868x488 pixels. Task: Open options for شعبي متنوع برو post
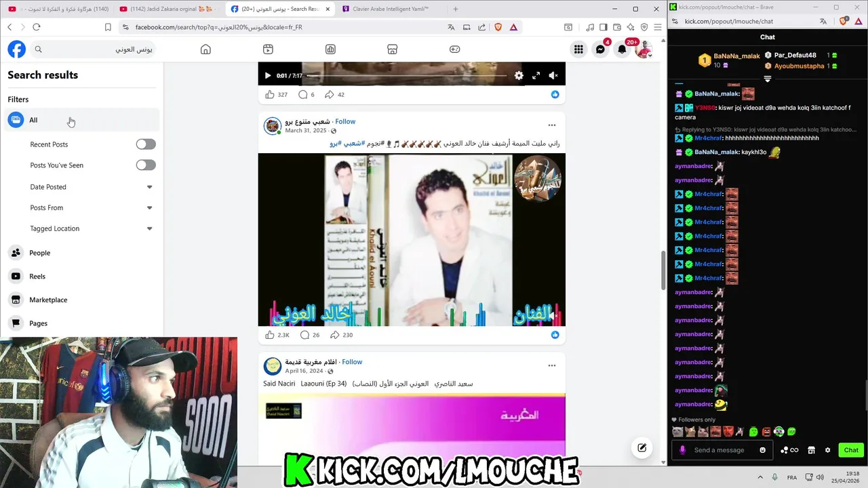(552, 125)
